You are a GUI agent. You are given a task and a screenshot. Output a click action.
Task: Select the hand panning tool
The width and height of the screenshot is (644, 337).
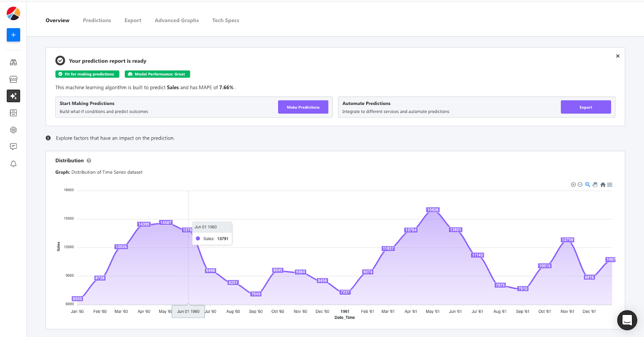click(x=595, y=185)
